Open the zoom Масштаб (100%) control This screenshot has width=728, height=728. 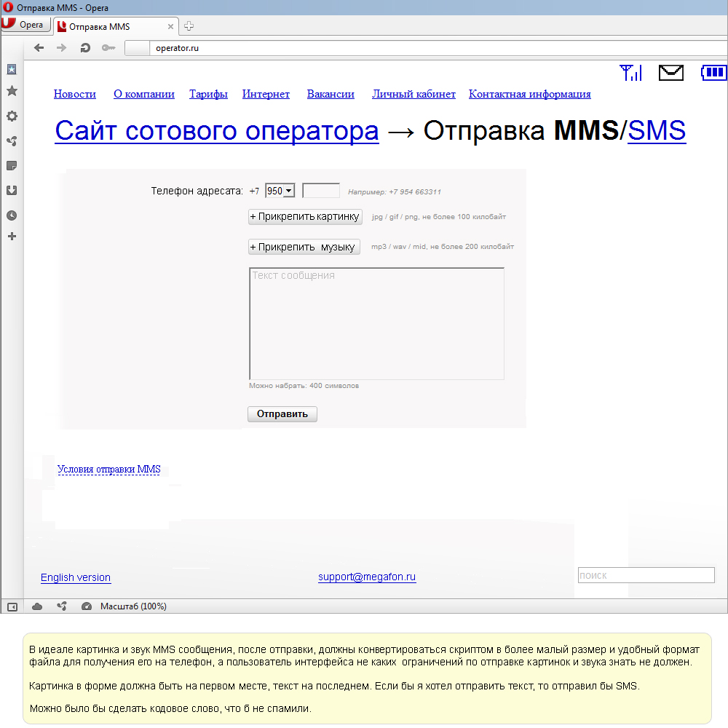click(133, 606)
